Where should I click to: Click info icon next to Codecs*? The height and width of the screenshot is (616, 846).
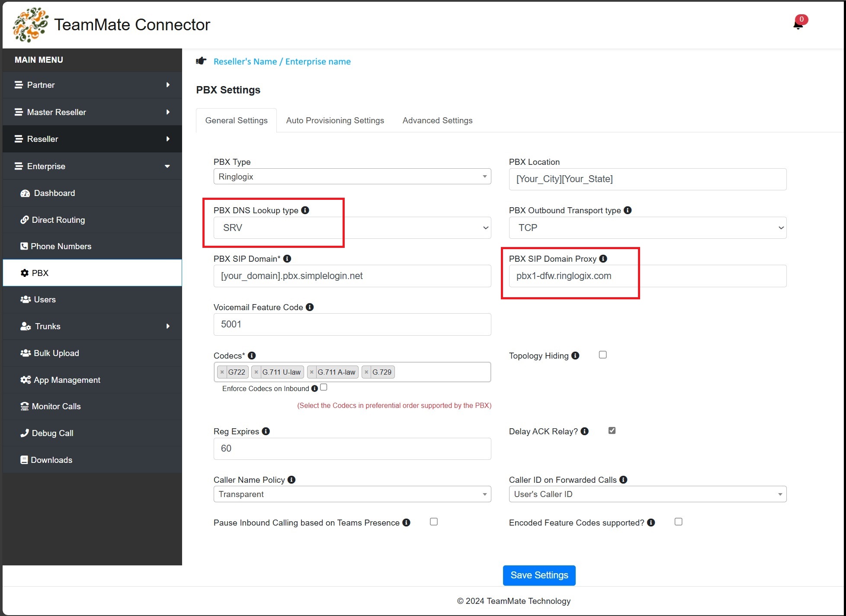coord(252,356)
